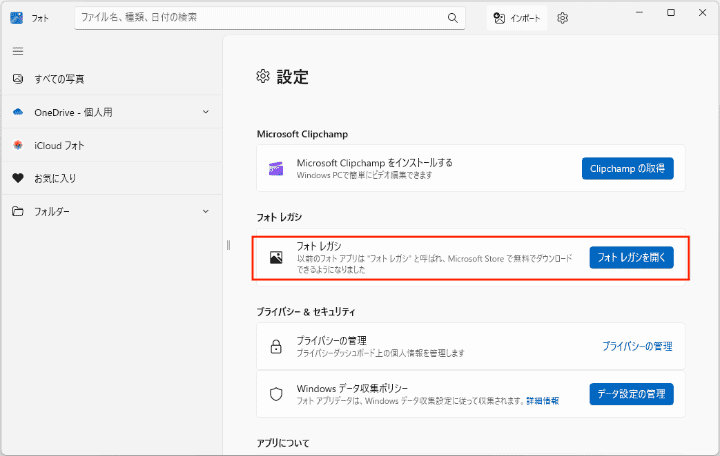This screenshot has height=456, width=720.
Task: Minimize the Photos window
Action: (x=639, y=13)
